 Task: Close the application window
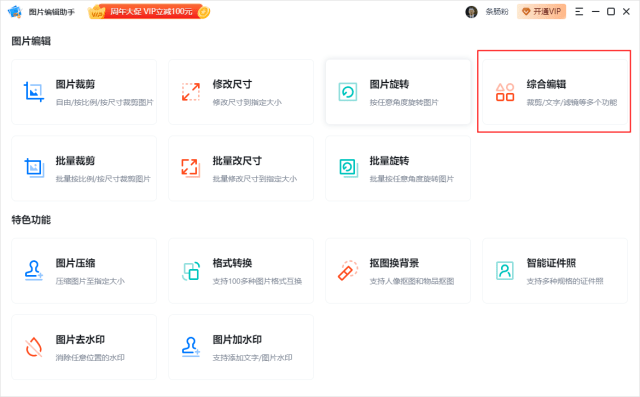(x=627, y=12)
